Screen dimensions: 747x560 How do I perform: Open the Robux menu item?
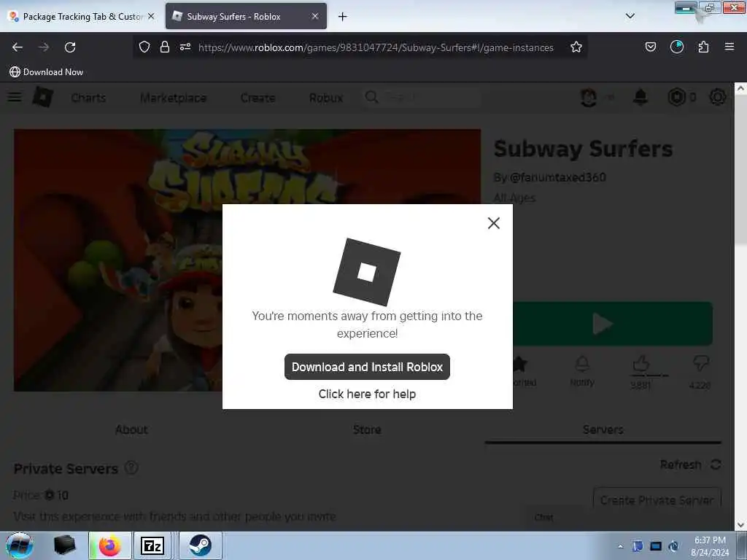coord(326,98)
